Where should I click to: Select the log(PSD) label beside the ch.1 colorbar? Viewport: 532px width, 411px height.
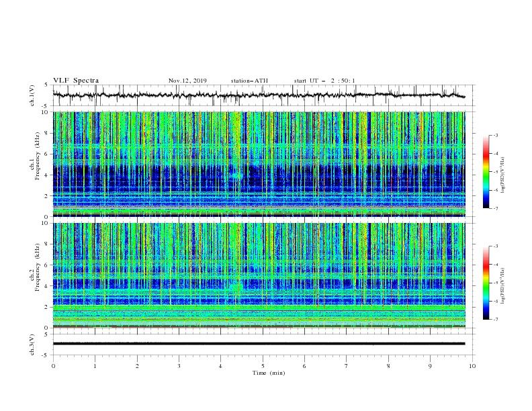(x=503, y=175)
